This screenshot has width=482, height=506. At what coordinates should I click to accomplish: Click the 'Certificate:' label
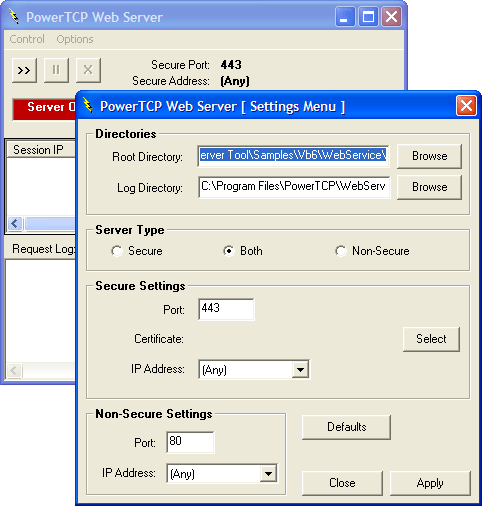pos(159,339)
